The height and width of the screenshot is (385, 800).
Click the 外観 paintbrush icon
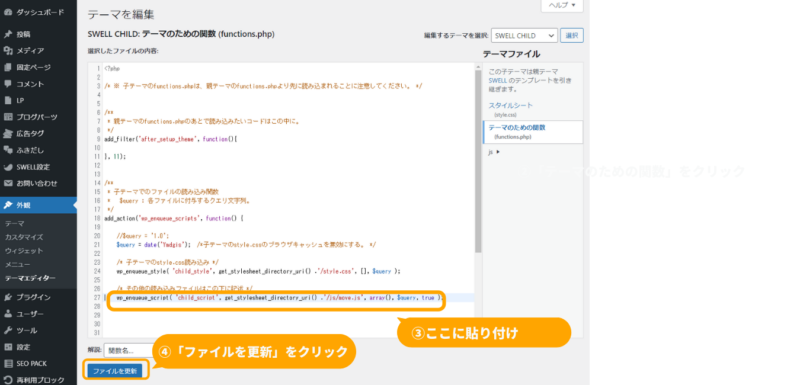click(x=8, y=205)
